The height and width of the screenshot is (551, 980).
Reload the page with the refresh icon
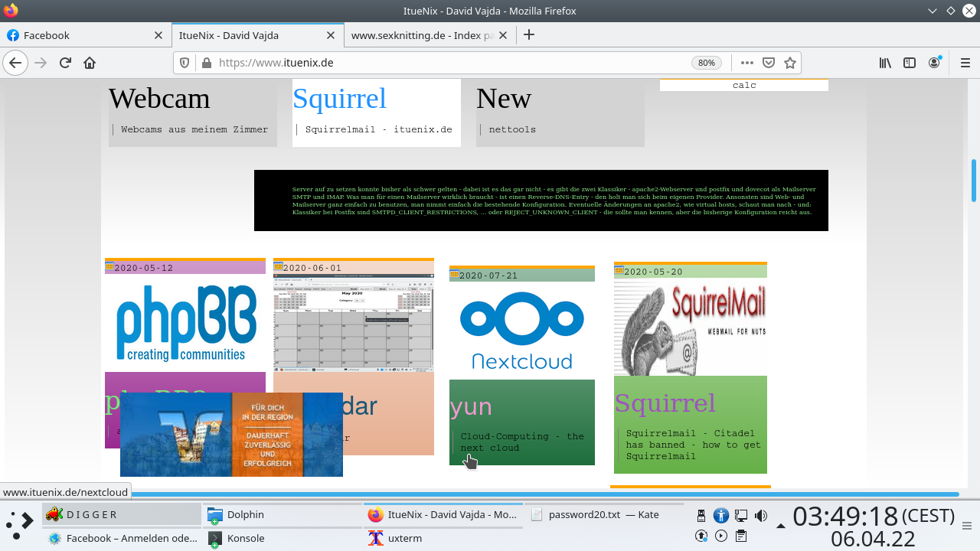click(65, 63)
